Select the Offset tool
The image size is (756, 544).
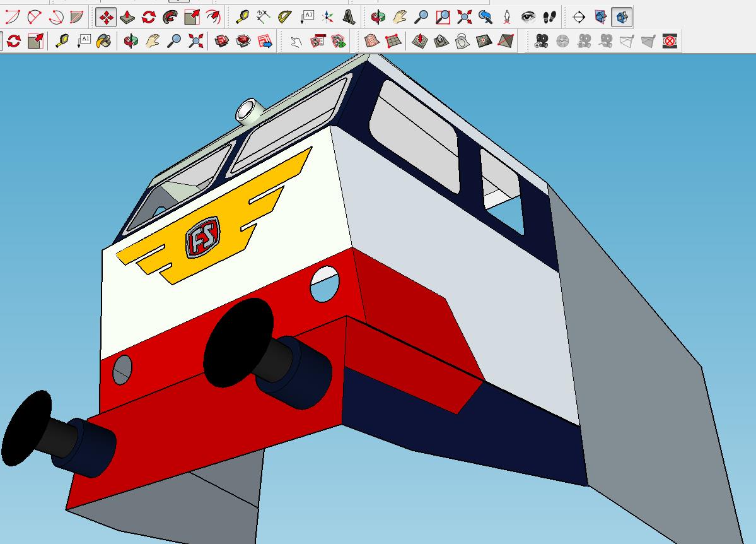tap(212, 17)
